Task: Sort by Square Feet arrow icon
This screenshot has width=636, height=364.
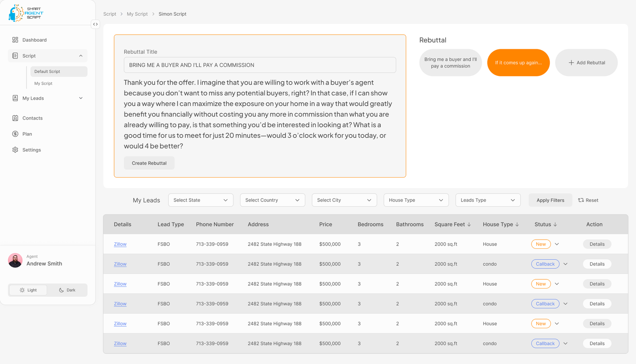Action: (469, 225)
